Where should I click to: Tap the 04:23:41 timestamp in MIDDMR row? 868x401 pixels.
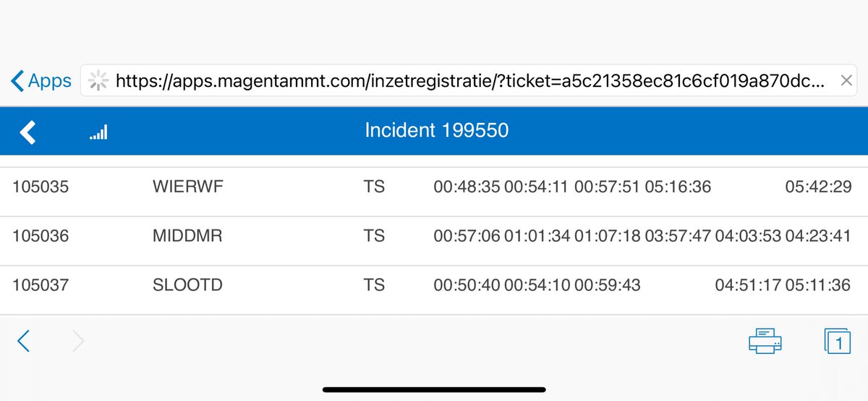tap(818, 237)
